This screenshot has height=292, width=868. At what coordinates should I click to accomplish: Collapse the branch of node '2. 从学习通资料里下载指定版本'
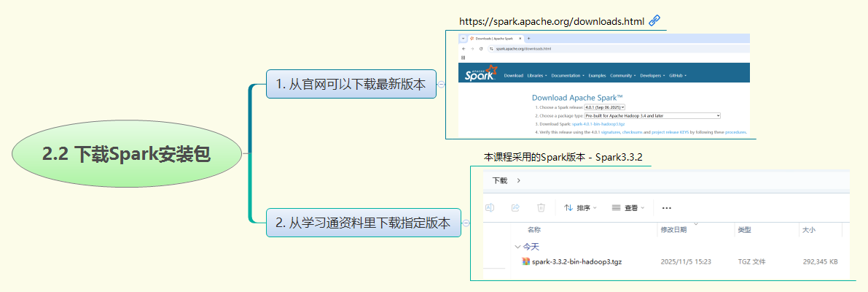466,223
